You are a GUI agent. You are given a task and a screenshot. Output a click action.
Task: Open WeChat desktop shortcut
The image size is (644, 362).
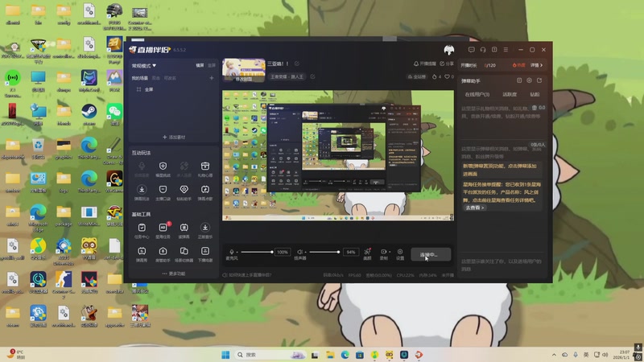[114, 115]
